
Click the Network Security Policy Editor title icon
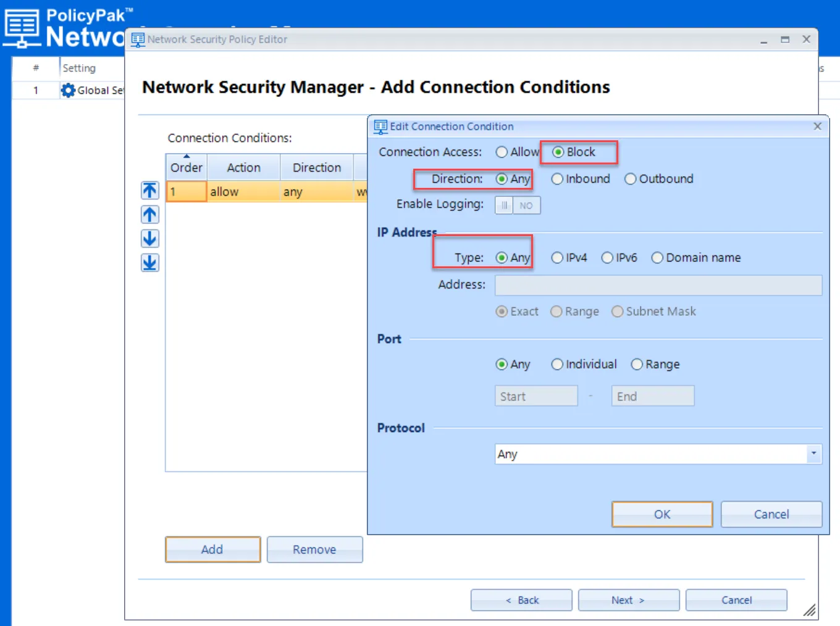(x=138, y=40)
